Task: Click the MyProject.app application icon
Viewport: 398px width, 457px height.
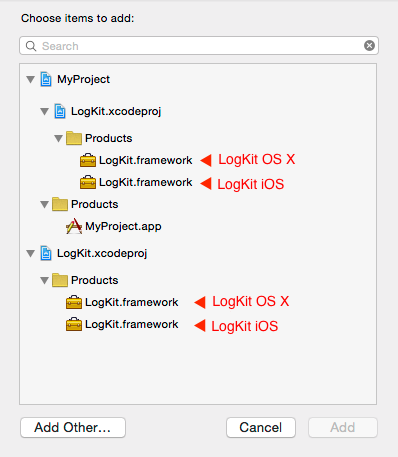Action: (x=74, y=226)
